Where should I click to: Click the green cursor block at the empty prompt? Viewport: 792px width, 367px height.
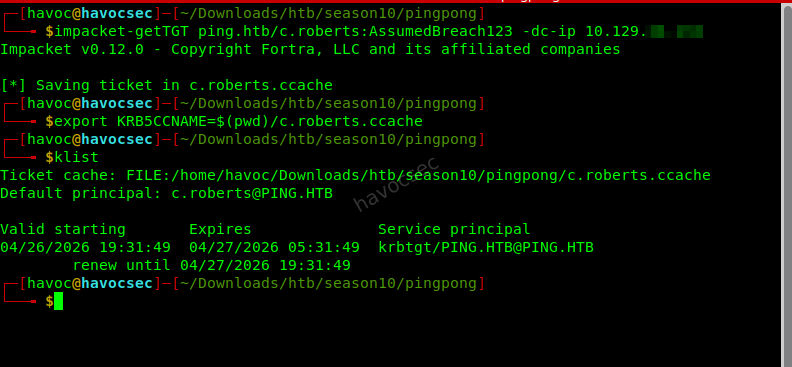pos(59,301)
